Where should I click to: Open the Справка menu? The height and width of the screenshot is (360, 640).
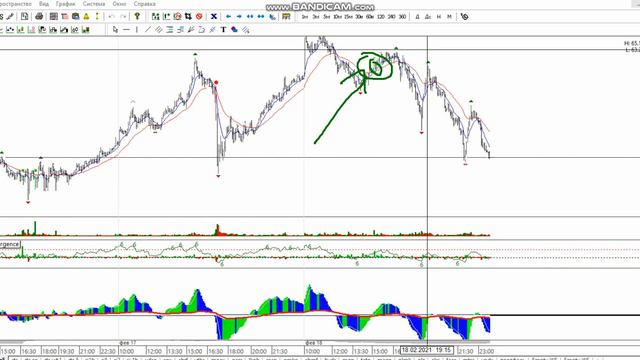coord(144,4)
